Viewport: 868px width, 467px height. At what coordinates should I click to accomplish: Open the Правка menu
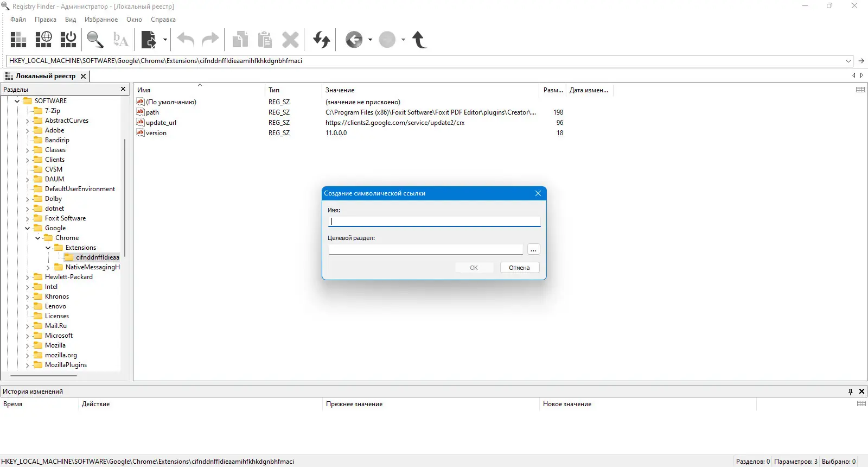(46, 20)
